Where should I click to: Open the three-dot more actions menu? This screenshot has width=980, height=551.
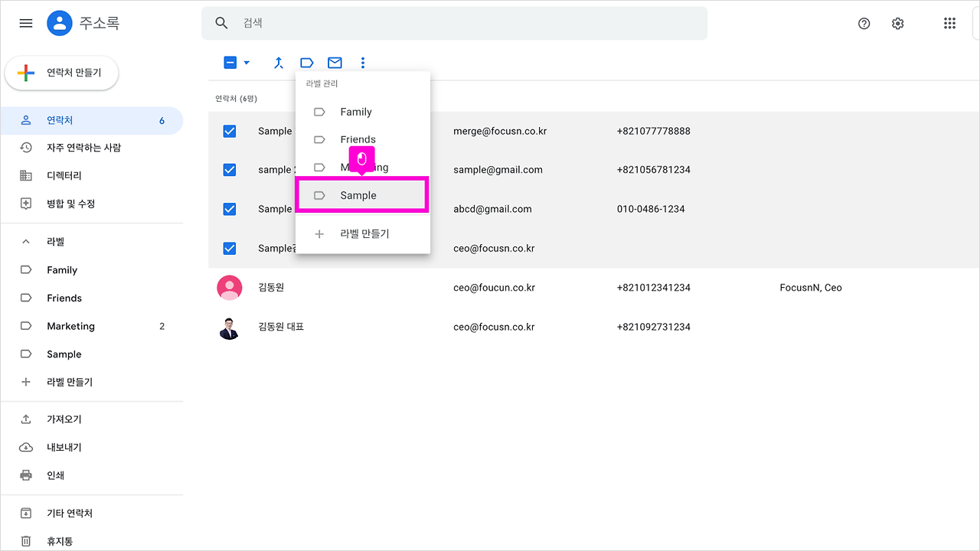coord(363,63)
